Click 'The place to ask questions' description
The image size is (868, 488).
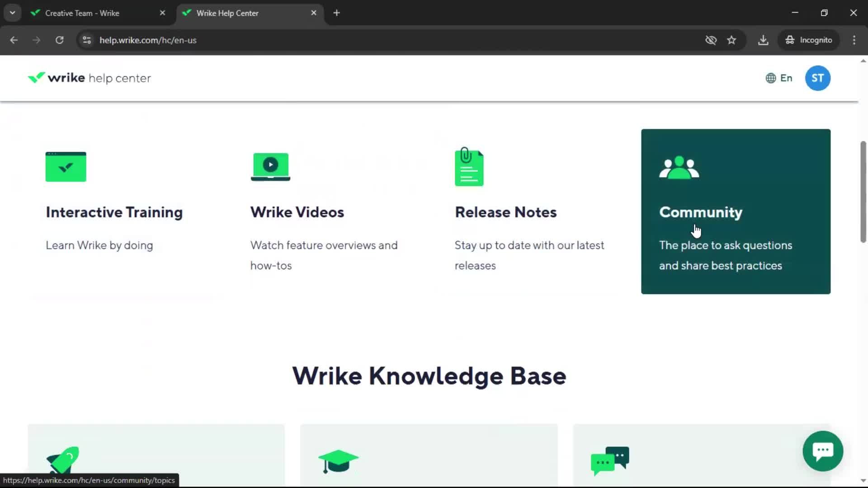coord(725,255)
